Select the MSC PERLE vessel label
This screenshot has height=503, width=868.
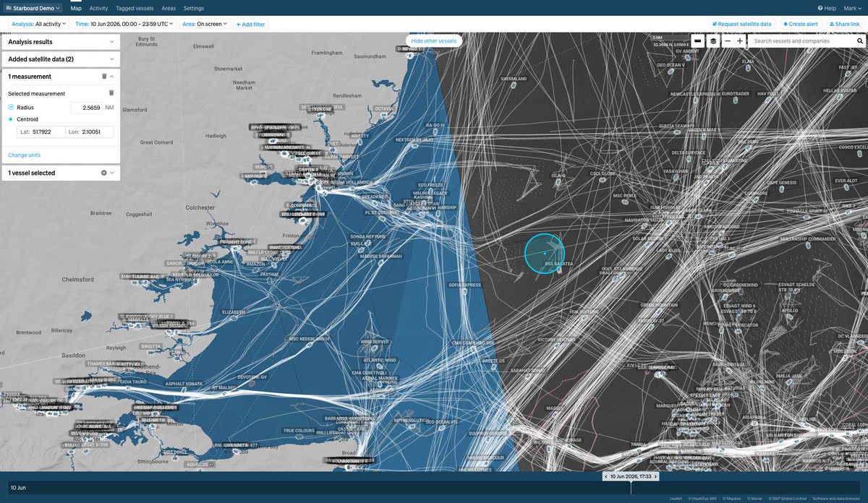click(624, 196)
